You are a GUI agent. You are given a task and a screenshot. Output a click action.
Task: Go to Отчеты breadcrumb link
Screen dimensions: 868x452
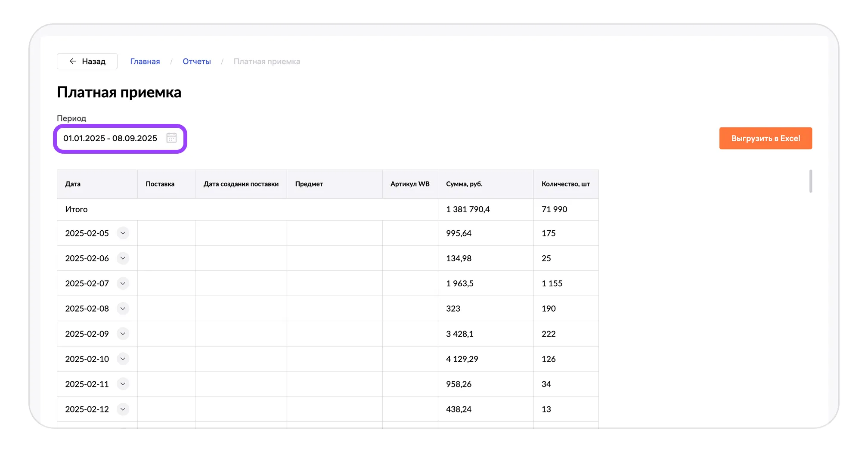[197, 62]
